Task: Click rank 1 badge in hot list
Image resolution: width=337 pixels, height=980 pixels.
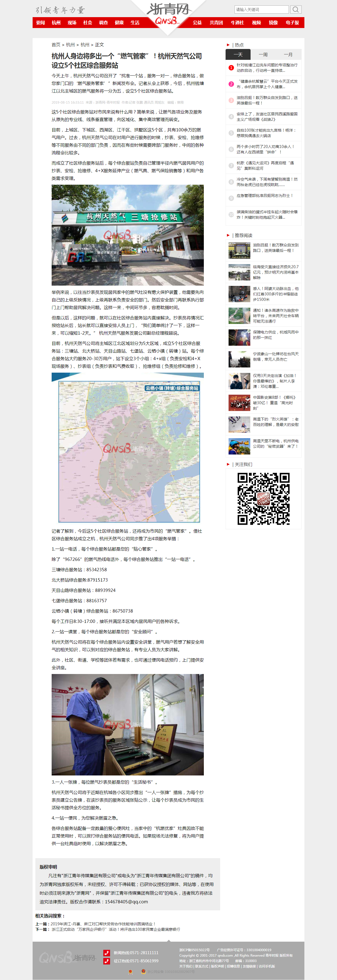Action: pyautogui.click(x=231, y=68)
